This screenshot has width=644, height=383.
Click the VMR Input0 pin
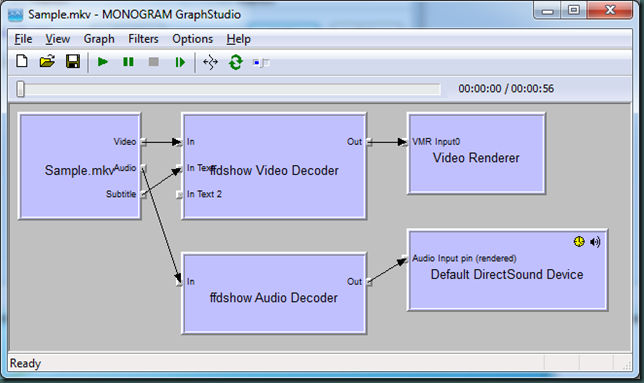click(x=405, y=142)
